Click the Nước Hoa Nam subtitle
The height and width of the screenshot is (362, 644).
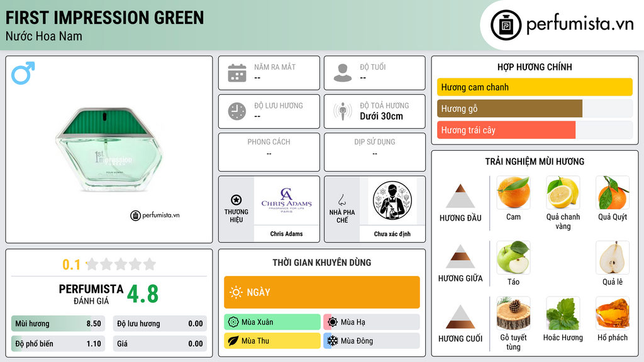point(44,36)
